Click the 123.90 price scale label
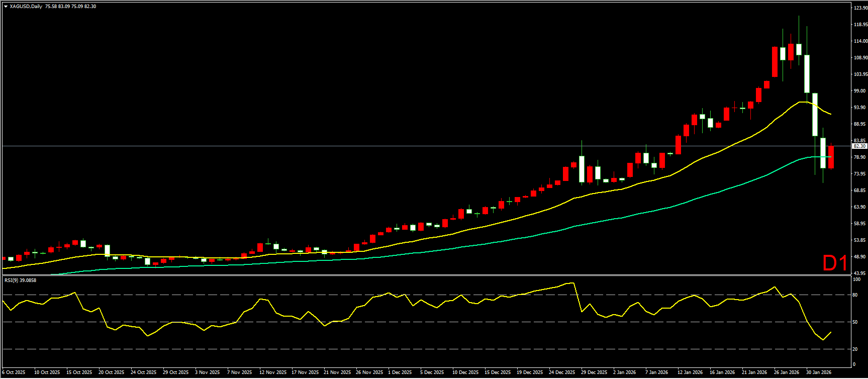The height and width of the screenshot is (379, 868). coord(860,8)
